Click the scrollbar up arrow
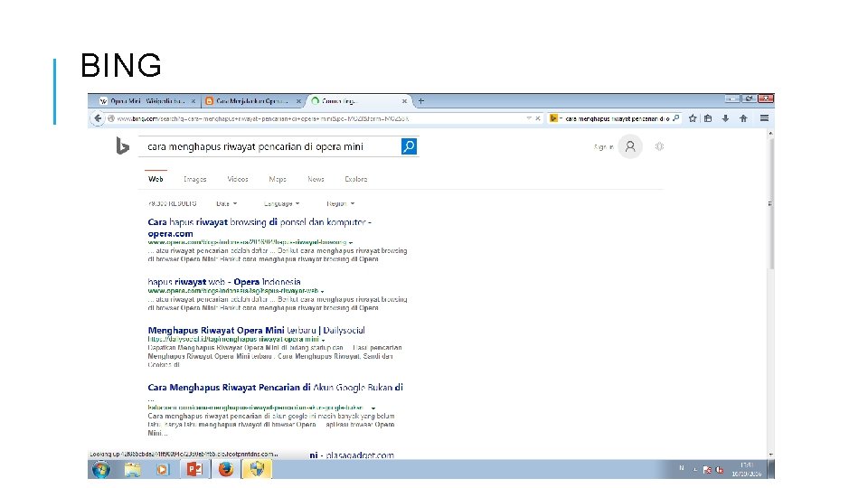 (770, 134)
